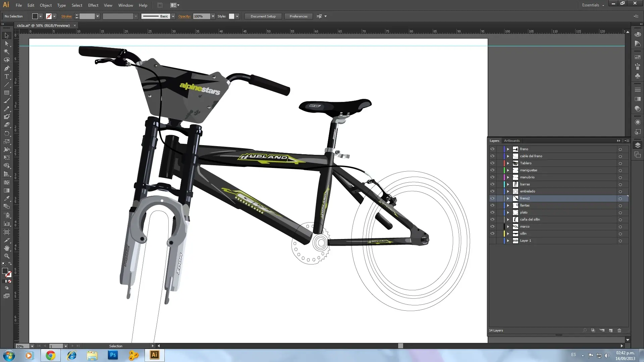Click the Opacity 100% input field
The height and width of the screenshot is (362, 644).
point(202,16)
